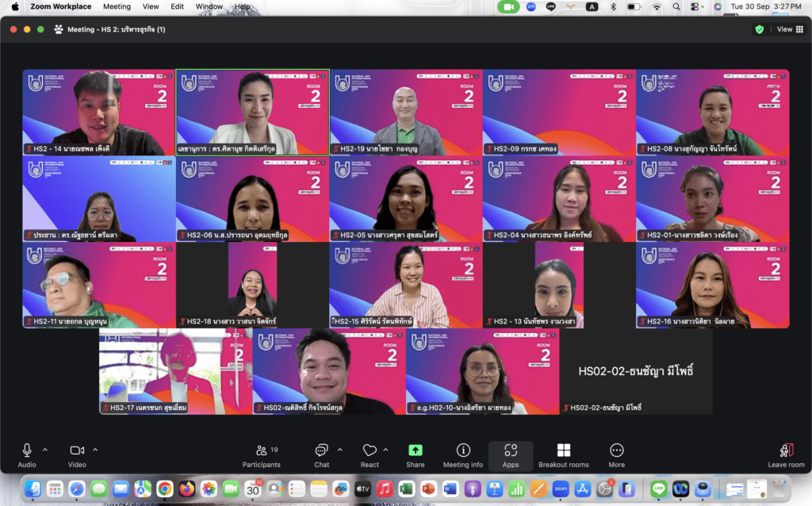Image resolution: width=812 pixels, height=506 pixels.
Task: Open the Participants panel
Action: [x=261, y=454]
